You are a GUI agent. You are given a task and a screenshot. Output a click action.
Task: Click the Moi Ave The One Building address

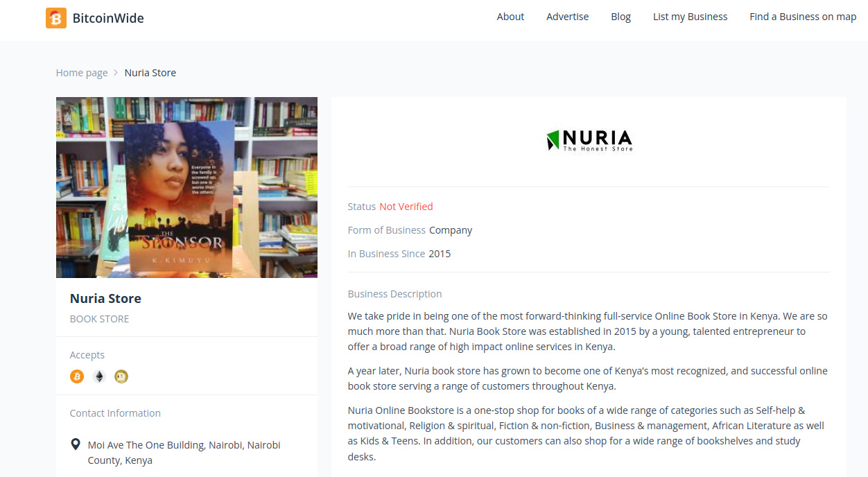(184, 453)
